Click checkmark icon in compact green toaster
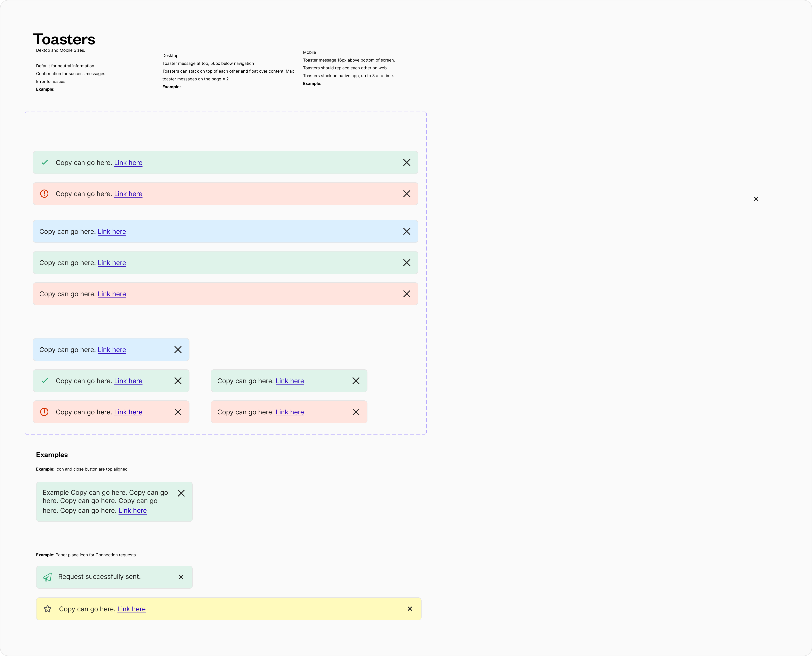The width and height of the screenshot is (812, 656). click(x=44, y=381)
